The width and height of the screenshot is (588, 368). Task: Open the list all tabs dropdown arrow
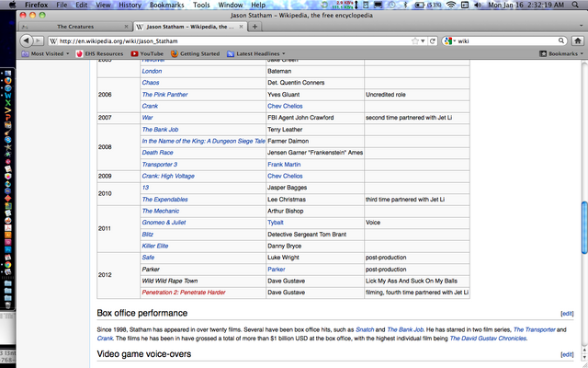pos(581,26)
